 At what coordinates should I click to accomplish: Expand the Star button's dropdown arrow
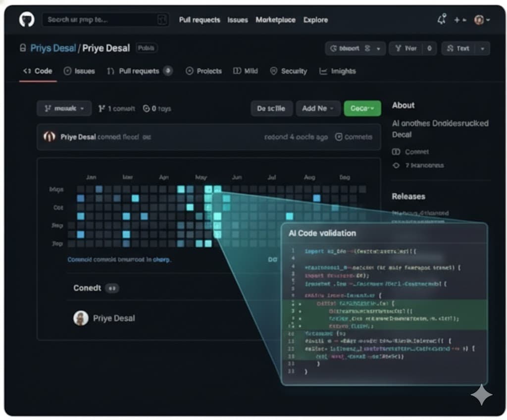point(481,48)
